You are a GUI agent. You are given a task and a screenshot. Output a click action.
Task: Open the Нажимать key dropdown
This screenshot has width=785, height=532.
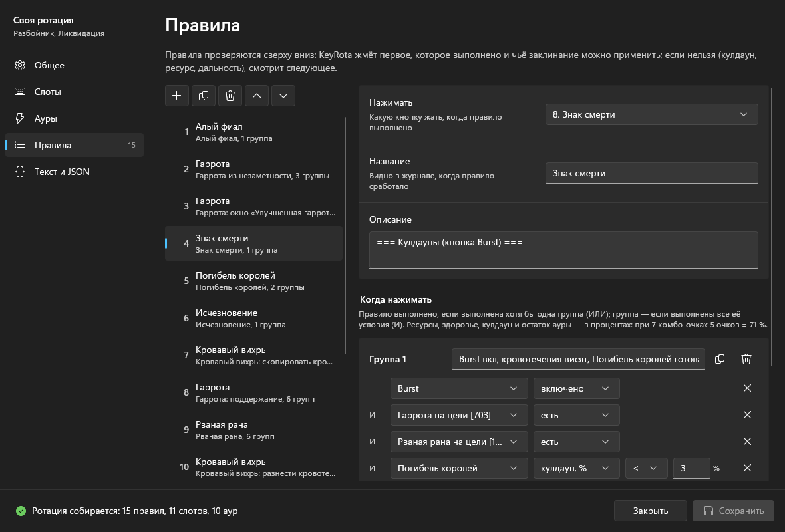[x=651, y=114]
